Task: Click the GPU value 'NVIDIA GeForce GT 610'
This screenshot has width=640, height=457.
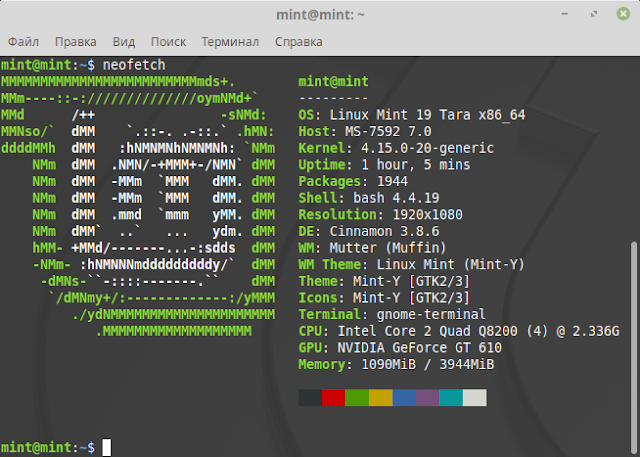Action: click(419, 348)
